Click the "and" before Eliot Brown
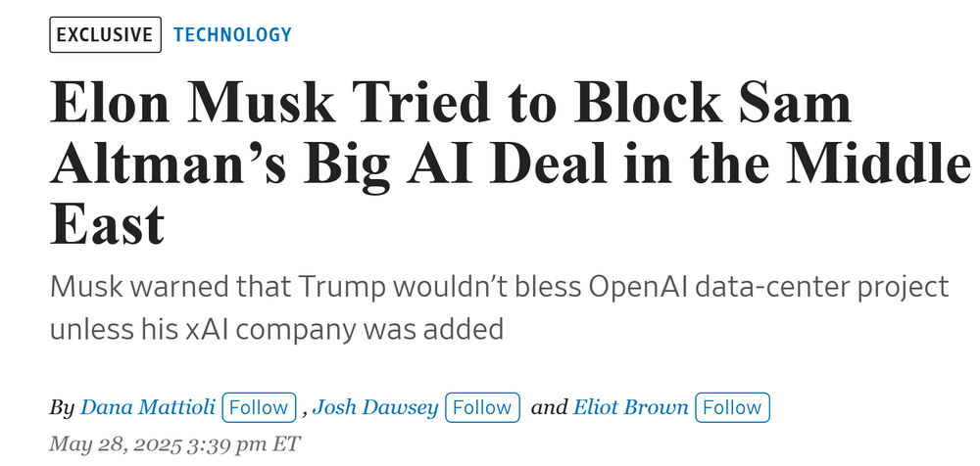This screenshot has width=980, height=466. [x=549, y=407]
